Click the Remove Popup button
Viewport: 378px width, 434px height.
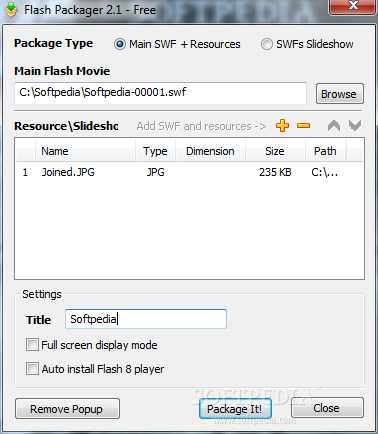[67, 409]
